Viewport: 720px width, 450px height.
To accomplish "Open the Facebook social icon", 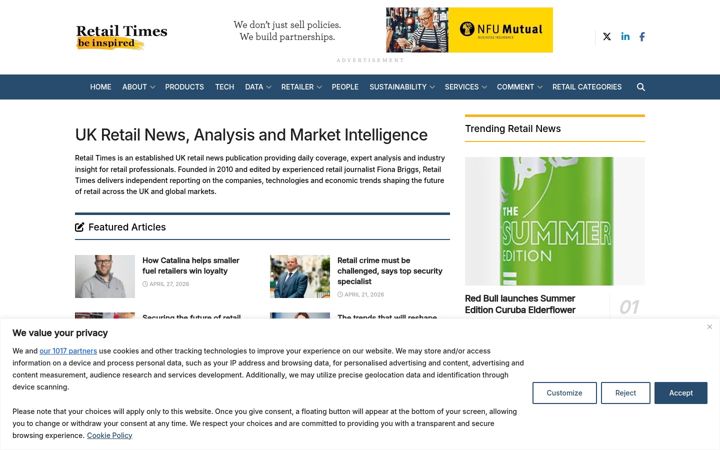I will click(642, 37).
